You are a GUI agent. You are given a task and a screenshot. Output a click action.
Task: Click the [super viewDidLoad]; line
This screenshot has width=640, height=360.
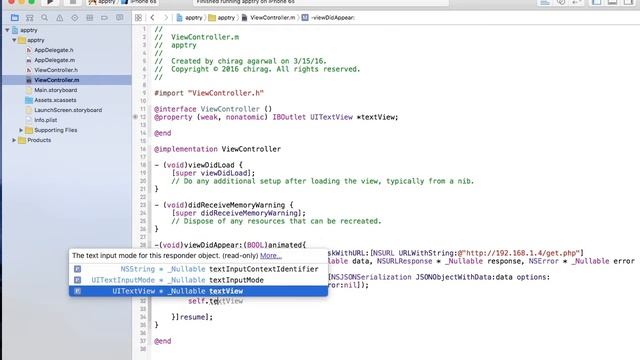[213, 173]
